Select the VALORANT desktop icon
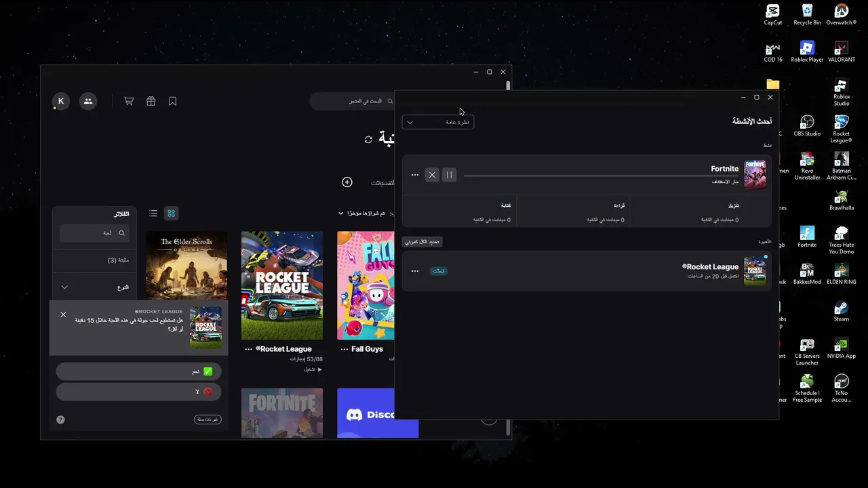 (x=842, y=52)
